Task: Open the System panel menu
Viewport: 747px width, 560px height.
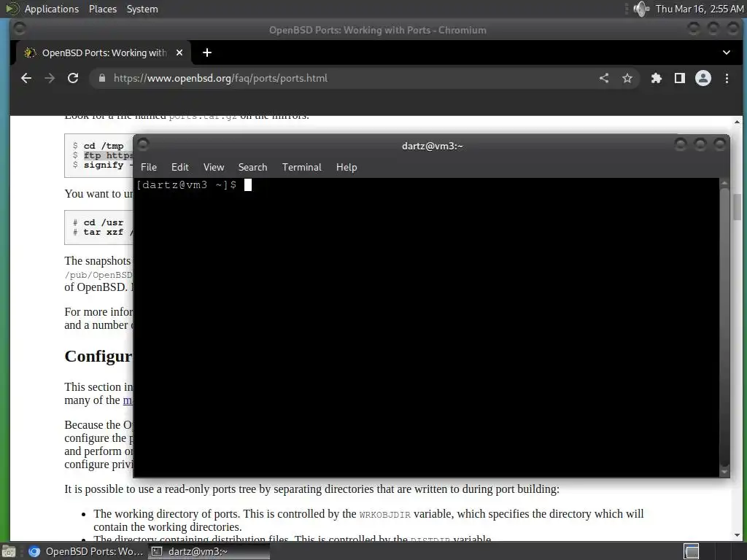Action: click(142, 9)
